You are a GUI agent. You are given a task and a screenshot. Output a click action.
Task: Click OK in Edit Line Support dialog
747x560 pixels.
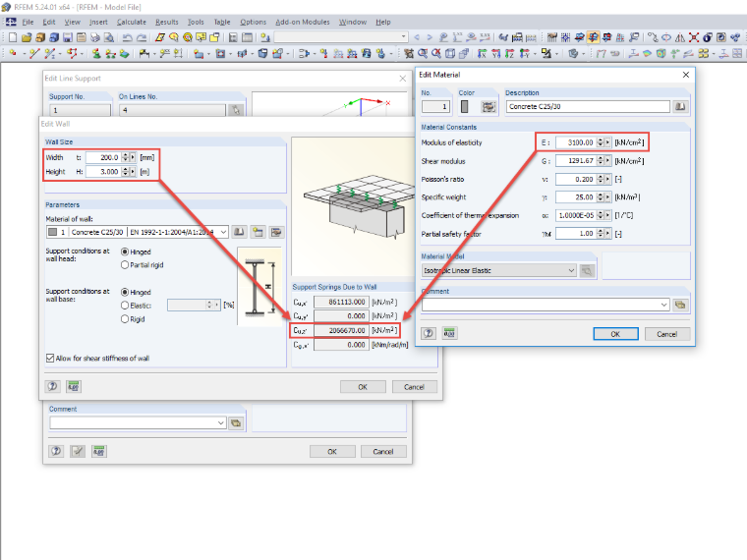[332, 451]
